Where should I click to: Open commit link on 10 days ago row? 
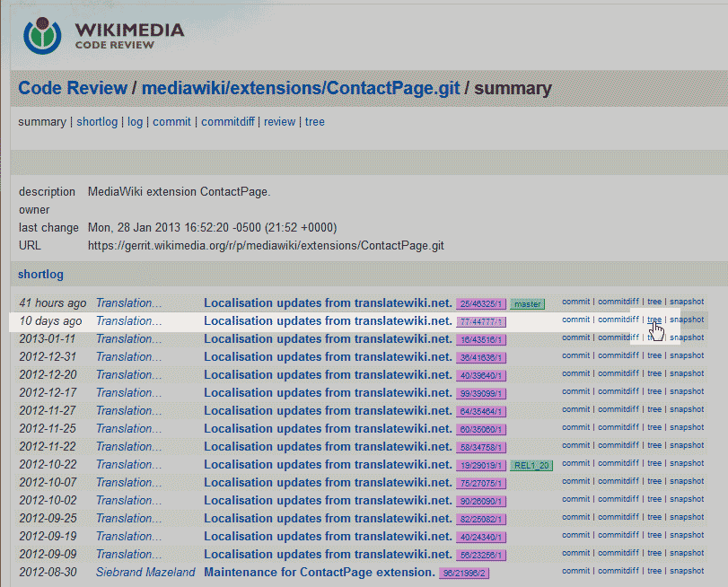tap(575, 320)
